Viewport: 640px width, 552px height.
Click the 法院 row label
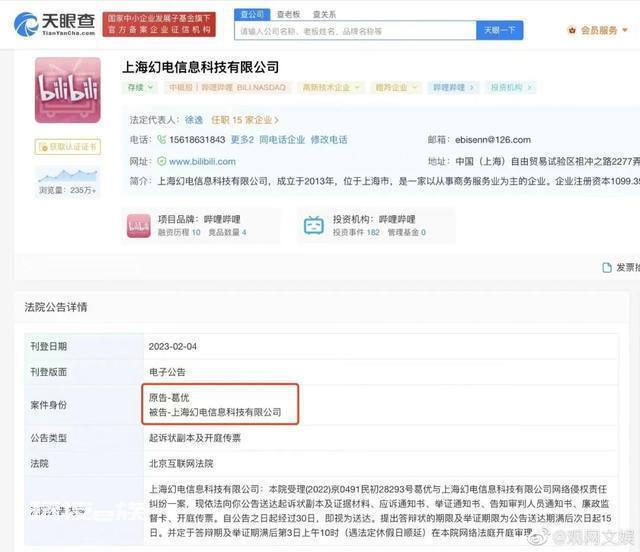(39, 463)
